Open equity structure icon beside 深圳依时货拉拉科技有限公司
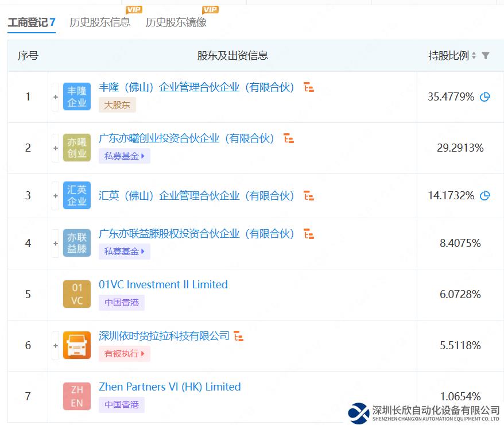Viewport: 504px width, 425px height. pos(239,336)
